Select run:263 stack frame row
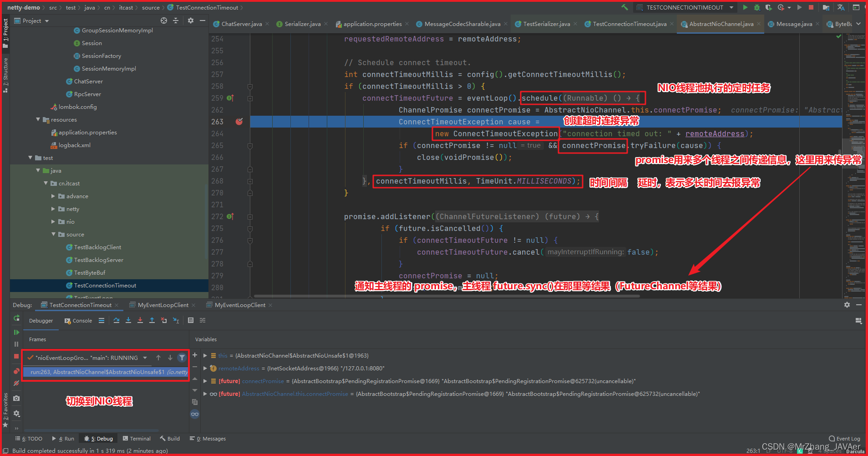The height and width of the screenshot is (456, 868). pyautogui.click(x=106, y=372)
